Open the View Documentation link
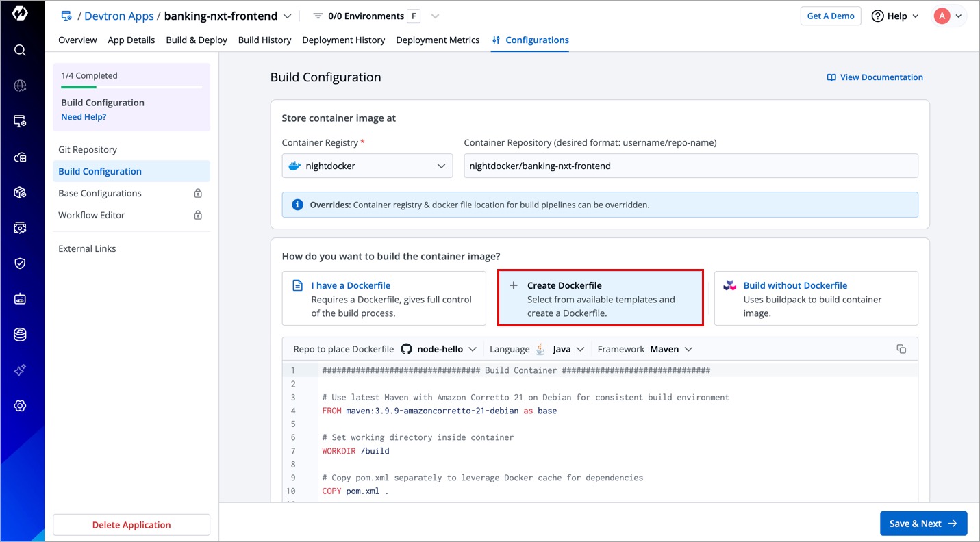 pos(875,77)
